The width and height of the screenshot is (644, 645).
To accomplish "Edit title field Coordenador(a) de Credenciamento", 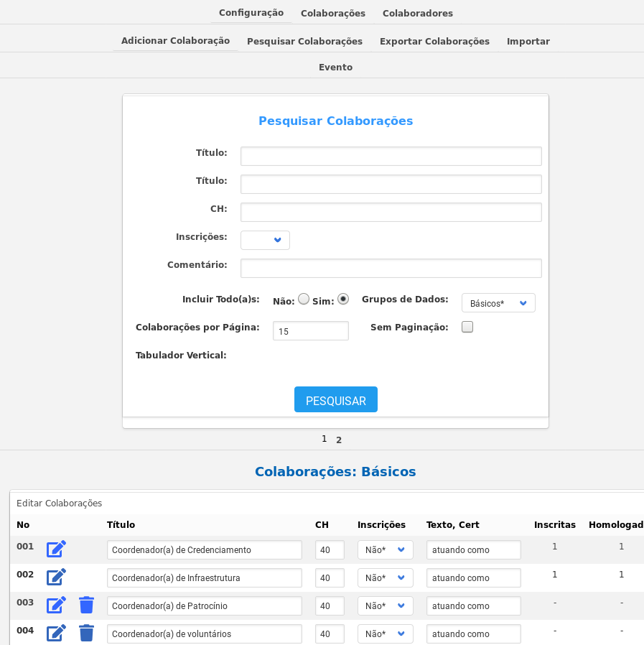I will (x=205, y=550).
